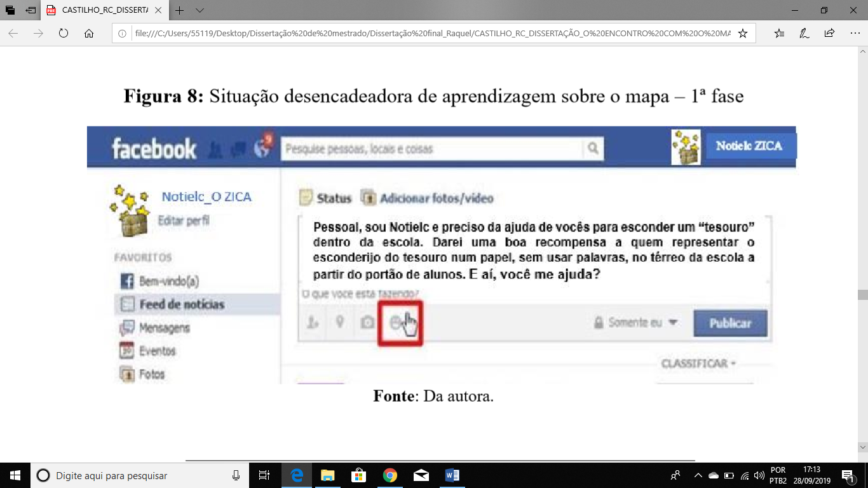Click the POR PTB2 language indicator

point(778,475)
